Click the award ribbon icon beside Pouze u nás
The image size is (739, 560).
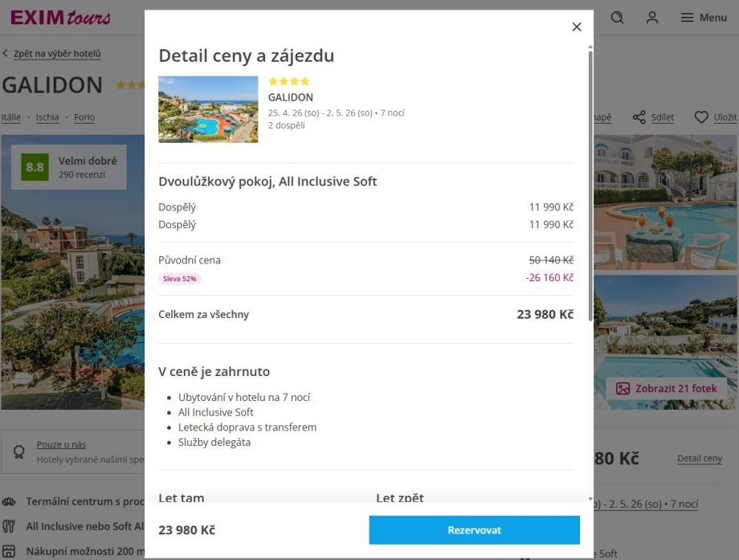[18, 452]
